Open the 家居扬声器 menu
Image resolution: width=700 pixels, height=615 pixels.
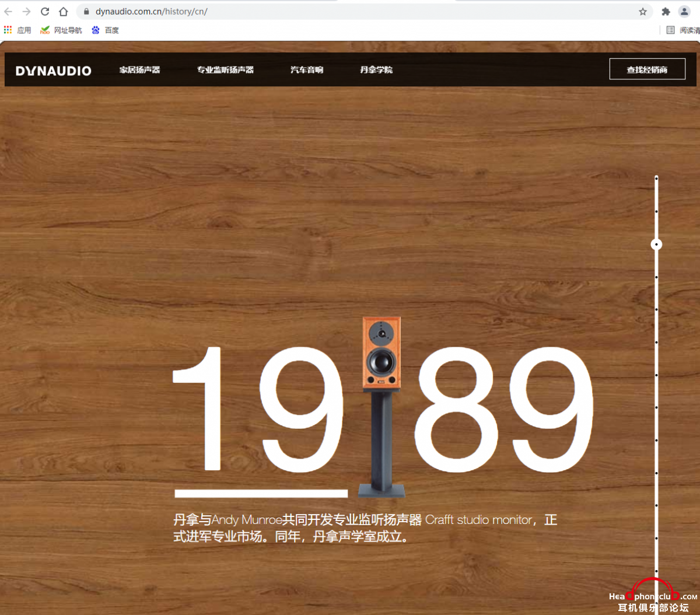[x=139, y=69]
